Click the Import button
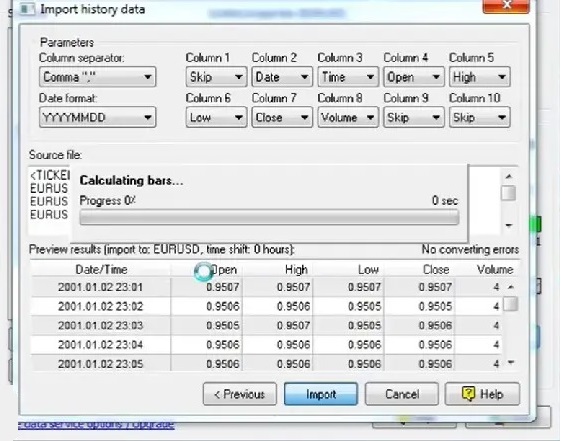The image size is (561, 441). point(321,394)
